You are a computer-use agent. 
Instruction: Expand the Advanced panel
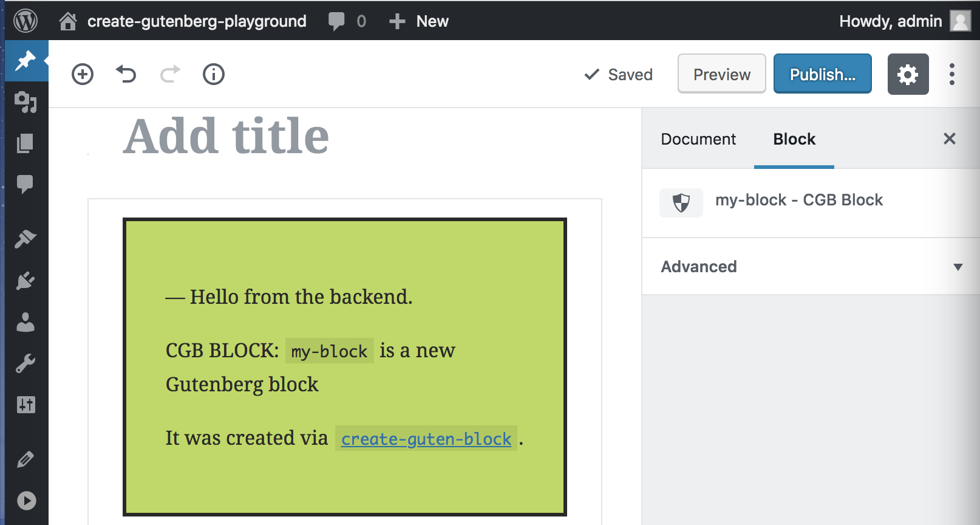811,266
